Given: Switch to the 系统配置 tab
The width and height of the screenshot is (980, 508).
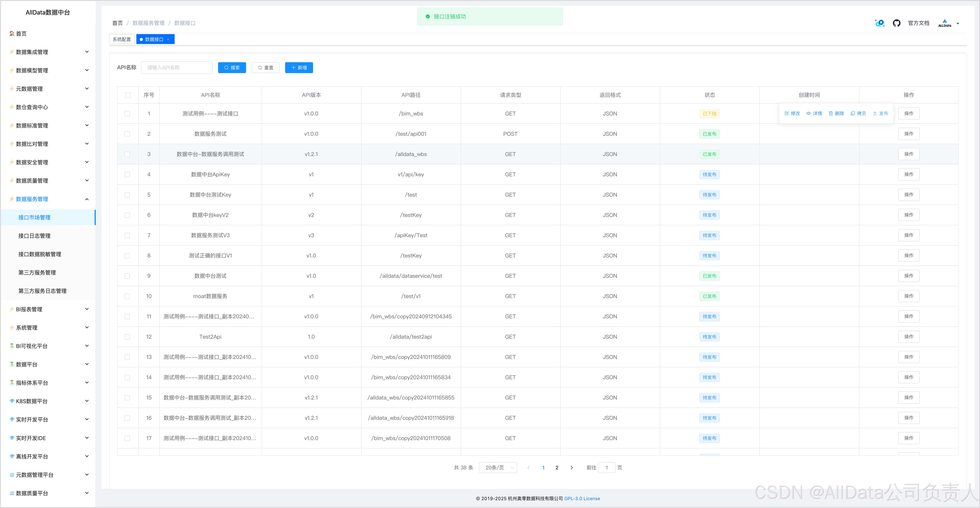Looking at the screenshot, I should click(x=122, y=40).
